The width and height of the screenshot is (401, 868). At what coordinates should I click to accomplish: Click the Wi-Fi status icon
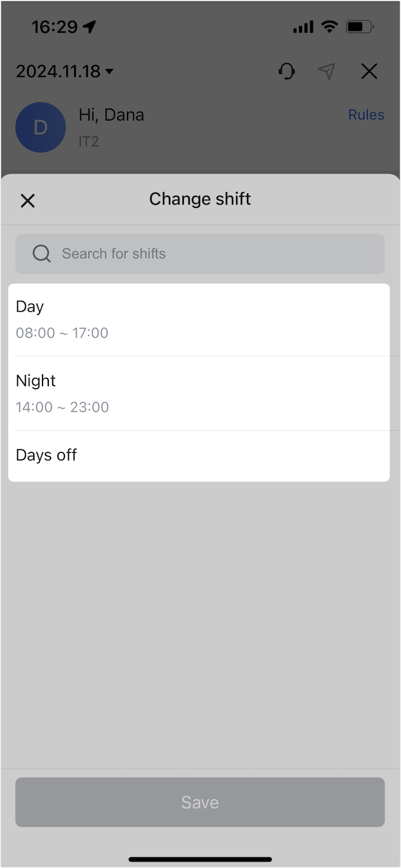tap(330, 26)
